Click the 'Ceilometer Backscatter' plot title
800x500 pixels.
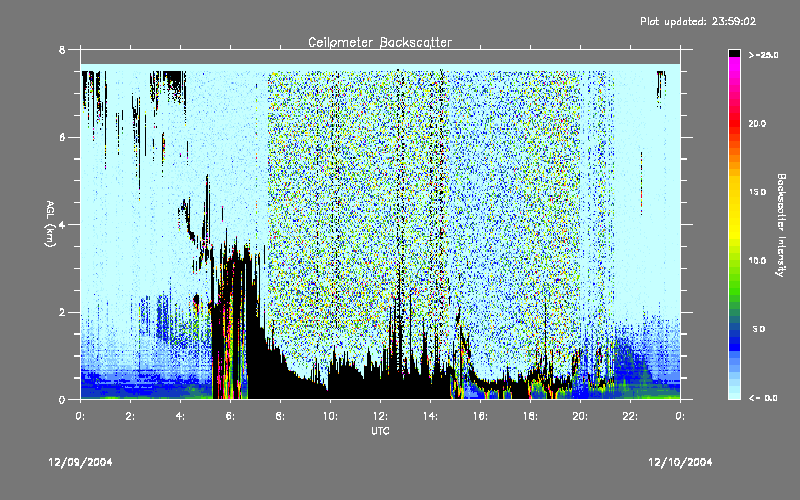pos(380,42)
